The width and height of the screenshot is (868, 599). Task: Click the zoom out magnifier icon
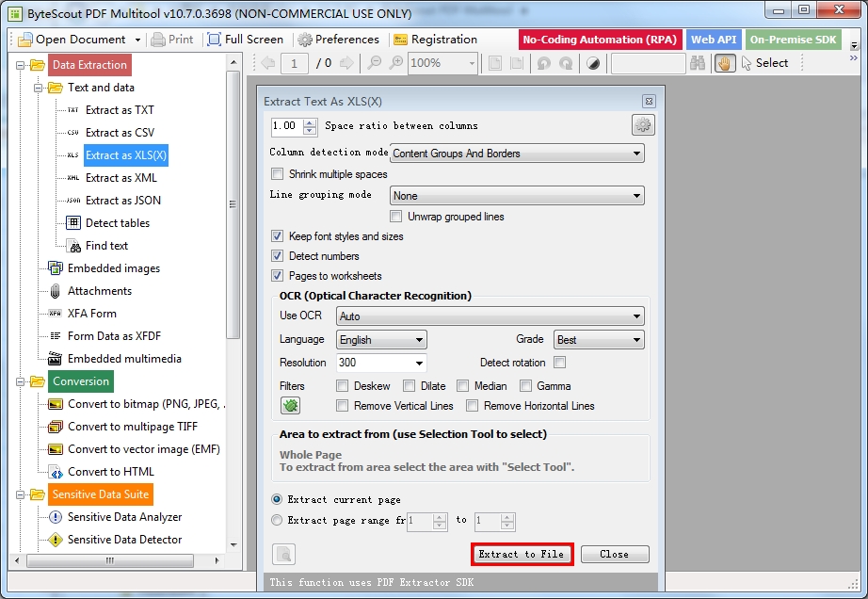pyautogui.click(x=374, y=63)
